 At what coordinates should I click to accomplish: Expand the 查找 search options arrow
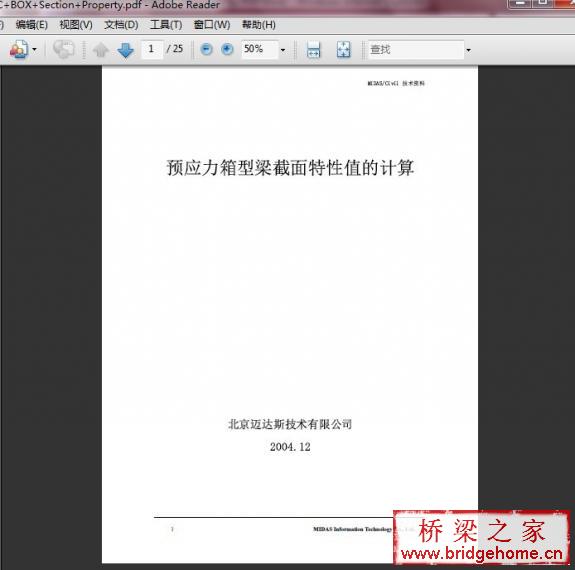click(x=468, y=50)
